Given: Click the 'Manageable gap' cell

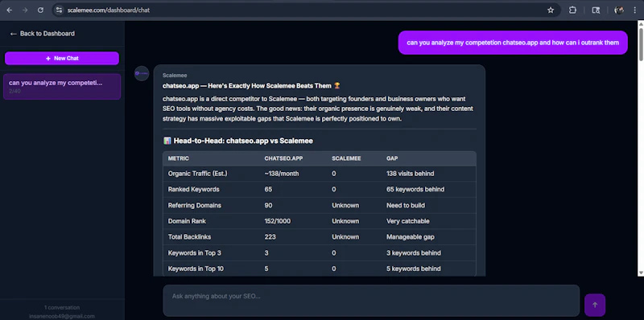Looking at the screenshot, I should pos(411,236).
